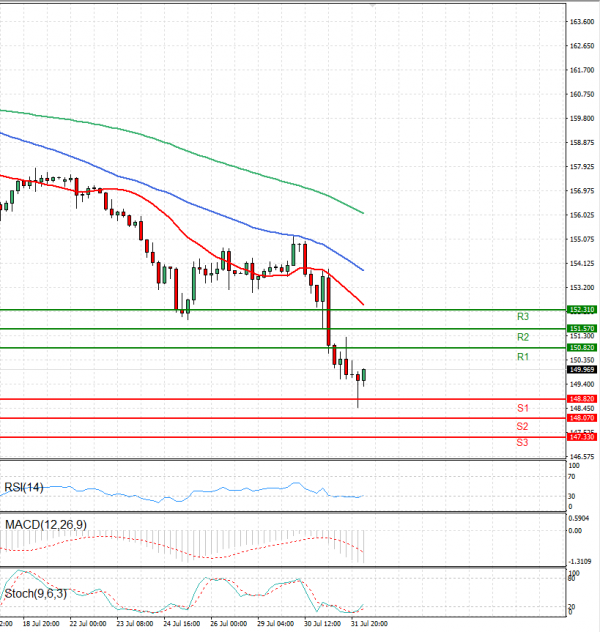Select the 151.570 price tag
600x632 pixels.
tap(582, 328)
